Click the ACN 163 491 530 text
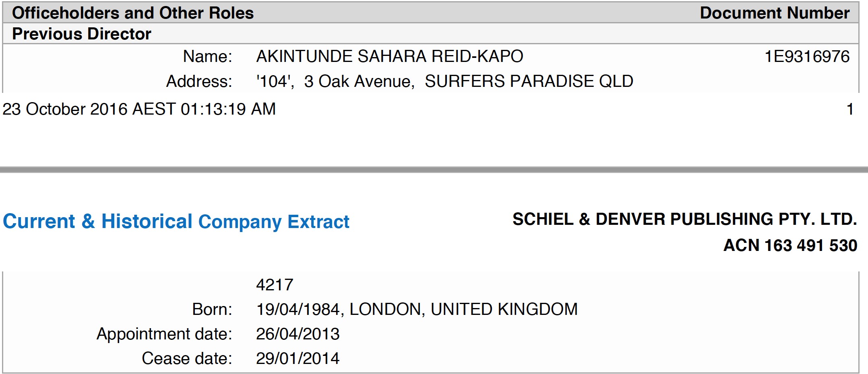868x374 pixels. tap(790, 245)
